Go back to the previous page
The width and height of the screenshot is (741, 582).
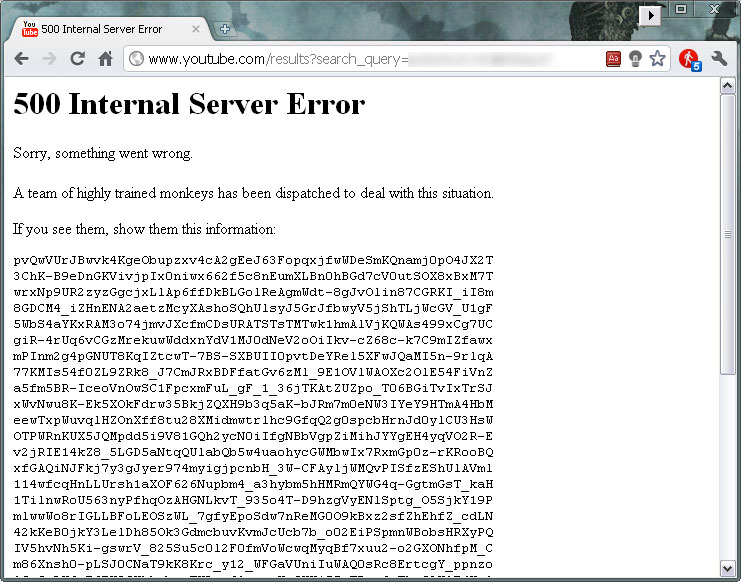pyautogui.click(x=21, y=59)
